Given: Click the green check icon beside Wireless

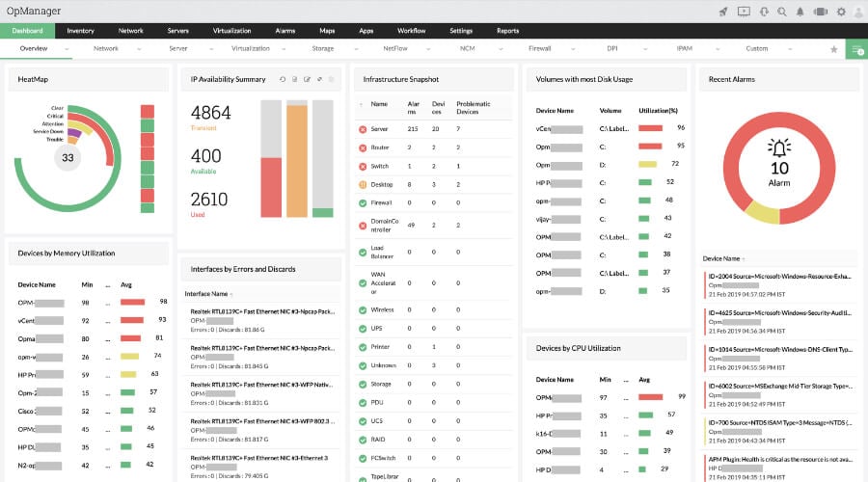Looking at the screenshot, I should 363,310.
